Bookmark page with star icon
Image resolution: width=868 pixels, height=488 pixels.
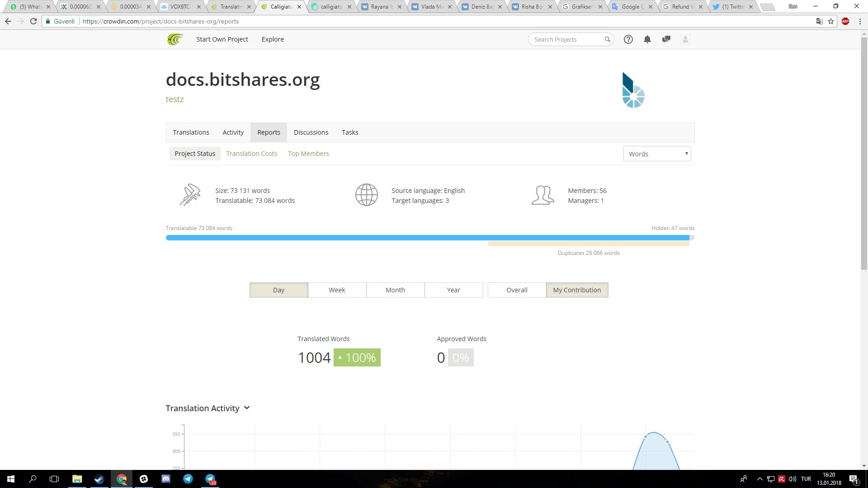click(831, 21)
